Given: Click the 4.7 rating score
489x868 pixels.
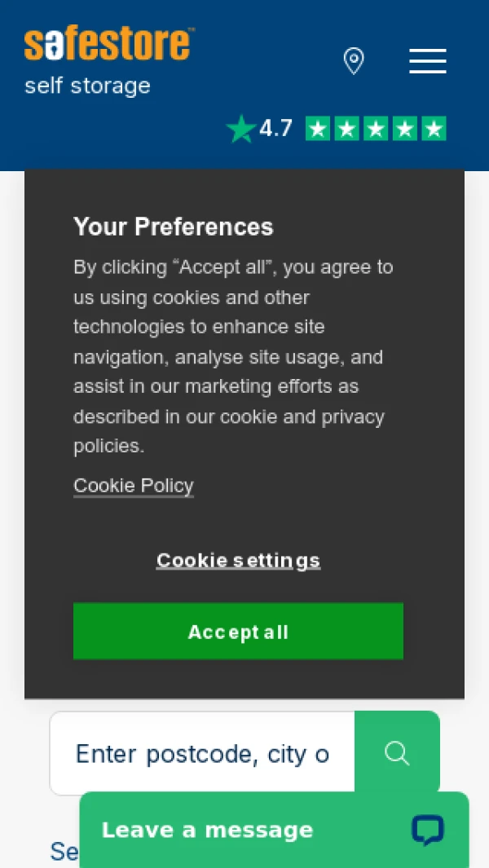Looking at the screenshot, I should (275, 129).
